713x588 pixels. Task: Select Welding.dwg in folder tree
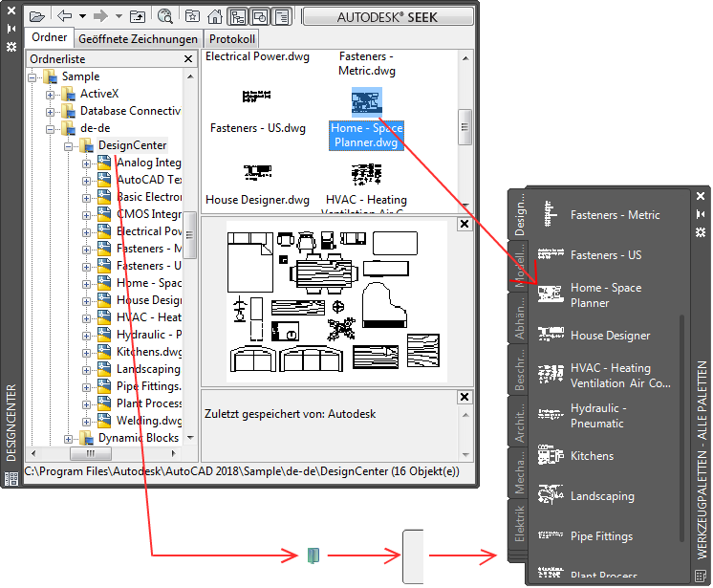tap(149, 421)
